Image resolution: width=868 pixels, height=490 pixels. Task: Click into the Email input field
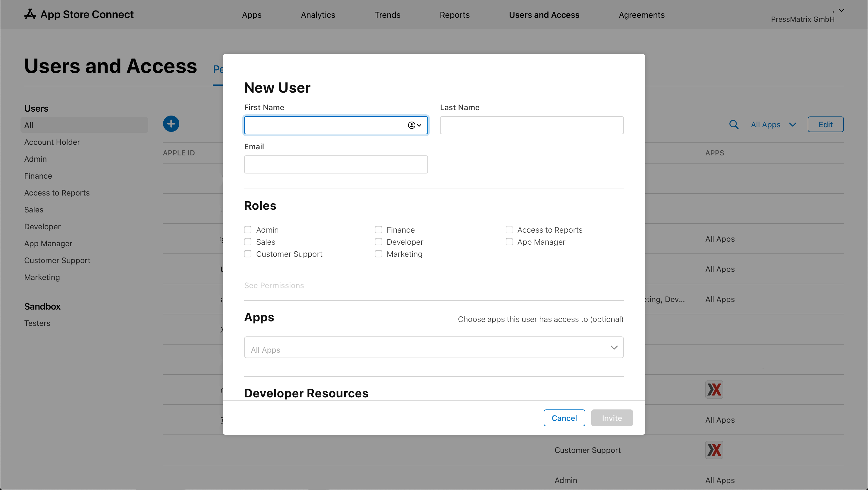tap(336, 164)
